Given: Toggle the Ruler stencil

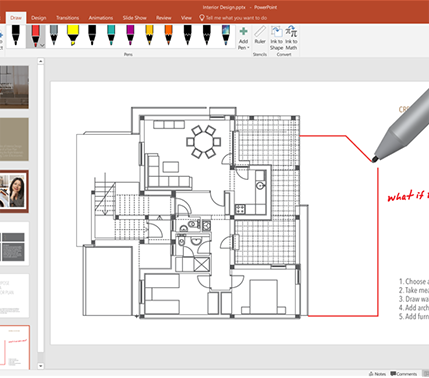Looking at the screenshot, I should 260,35.
